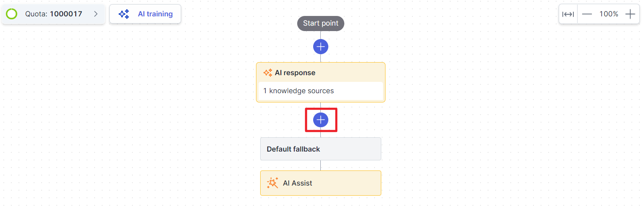
Task: Expand quota details with chevron arrow
Action: coord(96,14)
